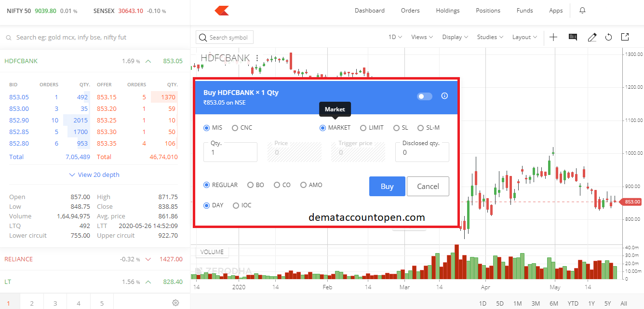The width and height of the screenshot is (644, 309).
Task: Focus the chart Search symbol field
Action: point(225,38)
